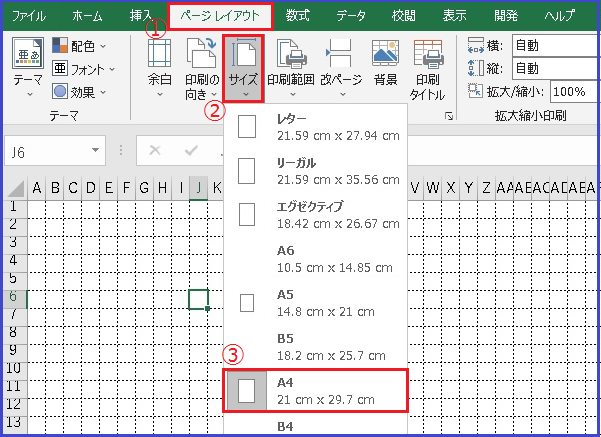Open the 配色 color scheme dropdown
The height and width of the screenshot is (437, 601).
coord(79,46)
